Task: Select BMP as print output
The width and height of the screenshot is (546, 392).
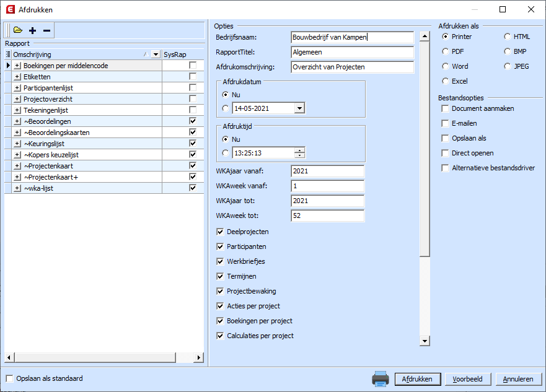Action: 508,51
